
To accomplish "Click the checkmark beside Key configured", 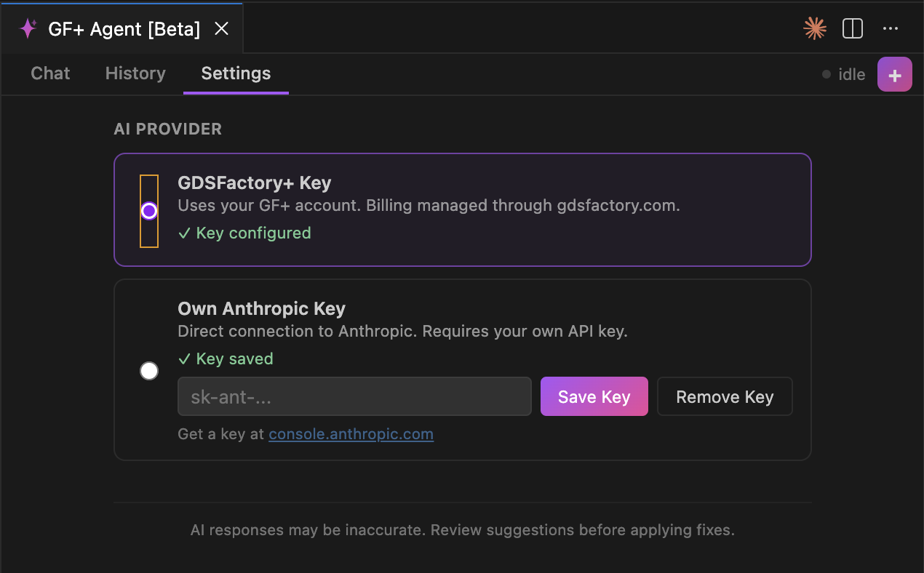I will [x=183, y=233].
